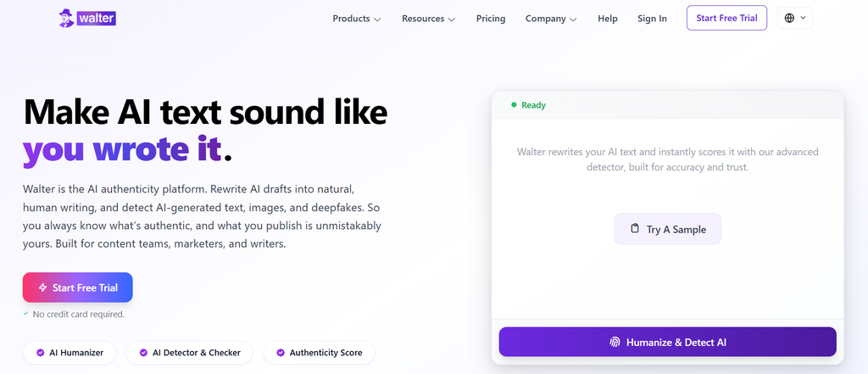Open the language chevron next to globe
Image resolution: width=868 pixels, height=374 pixels.
click(804, 19)
